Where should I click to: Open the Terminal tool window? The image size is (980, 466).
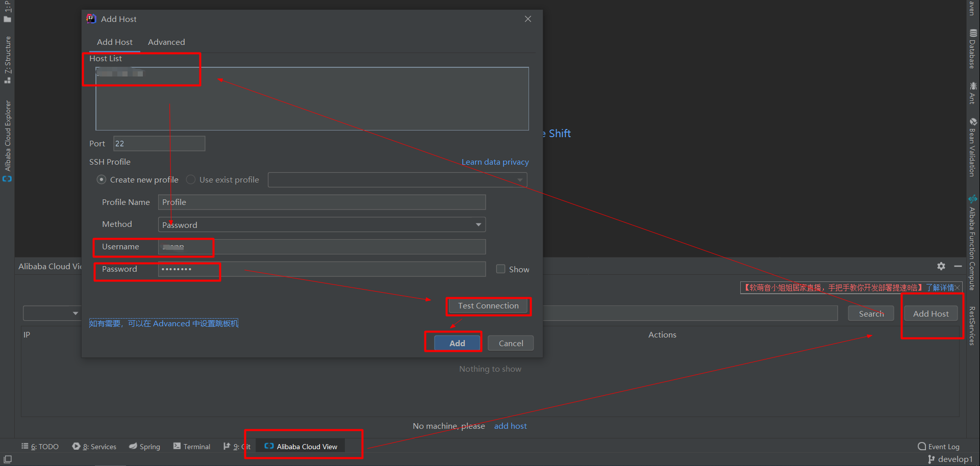coord(192,447)
